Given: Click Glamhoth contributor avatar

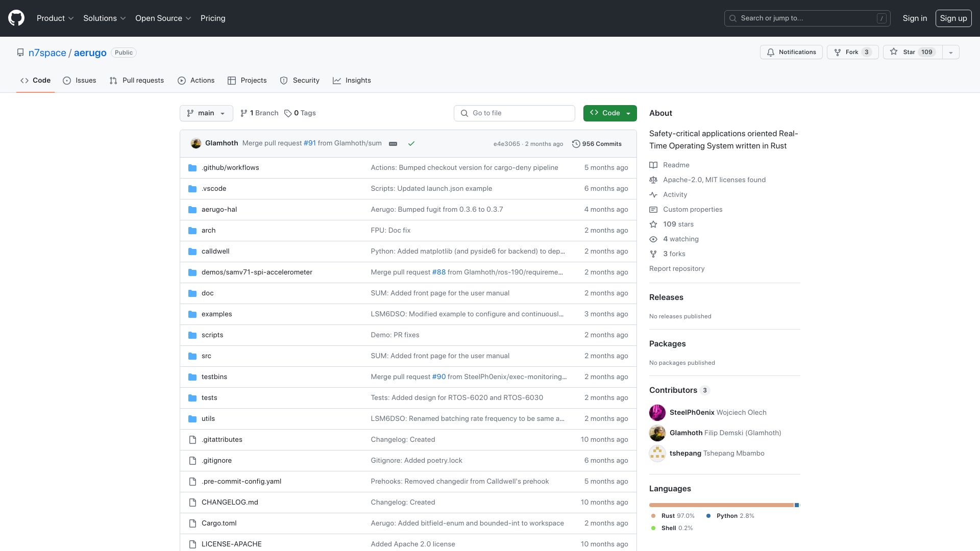Looking at the screenshot, I should [657, 433].
